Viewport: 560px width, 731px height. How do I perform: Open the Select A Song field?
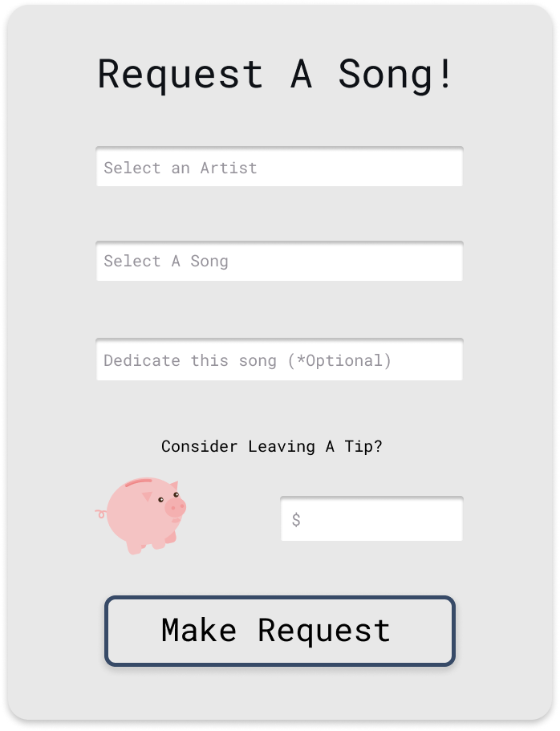pyautogui.click(x=279, y=262)
